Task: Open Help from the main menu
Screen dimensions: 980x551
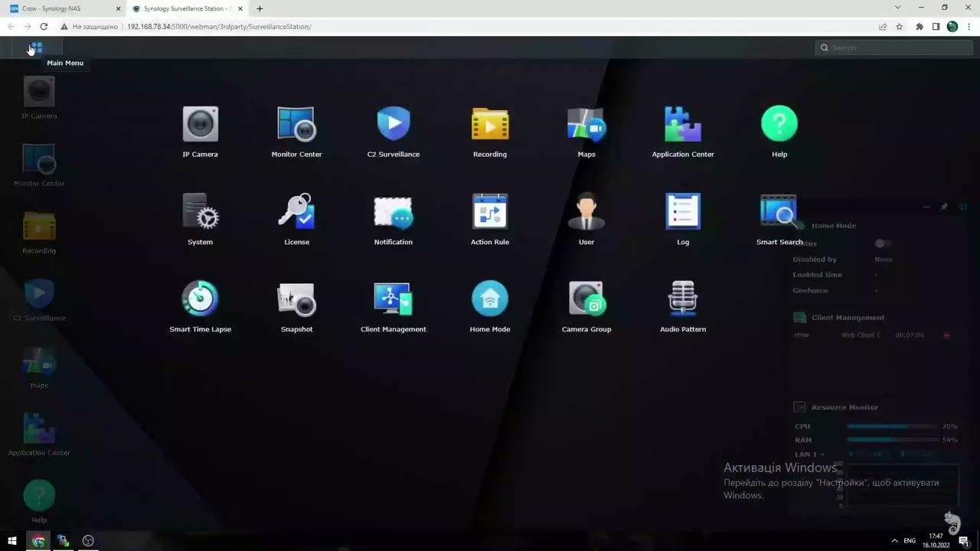Action: (x=779, y=132)
